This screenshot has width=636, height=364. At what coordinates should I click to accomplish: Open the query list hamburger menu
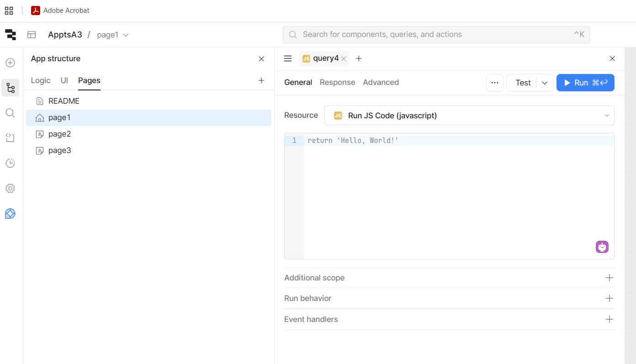(x=288, y=58)
